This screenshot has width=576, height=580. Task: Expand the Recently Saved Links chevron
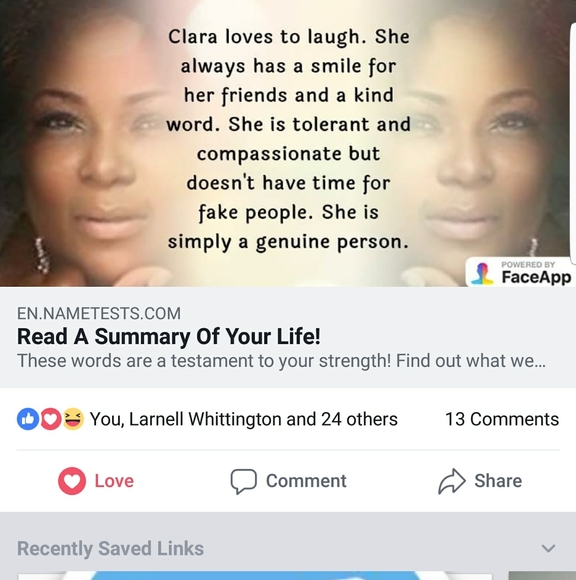click(548, 548)
